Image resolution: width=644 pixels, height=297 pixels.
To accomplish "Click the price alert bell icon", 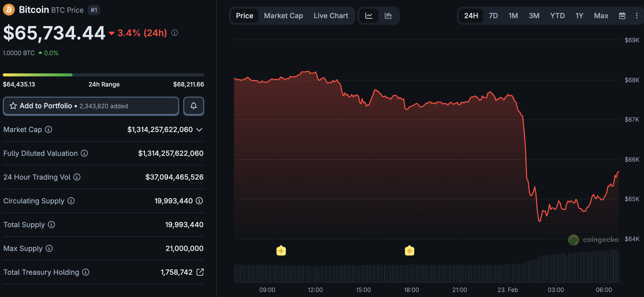I will pos(194,106).
